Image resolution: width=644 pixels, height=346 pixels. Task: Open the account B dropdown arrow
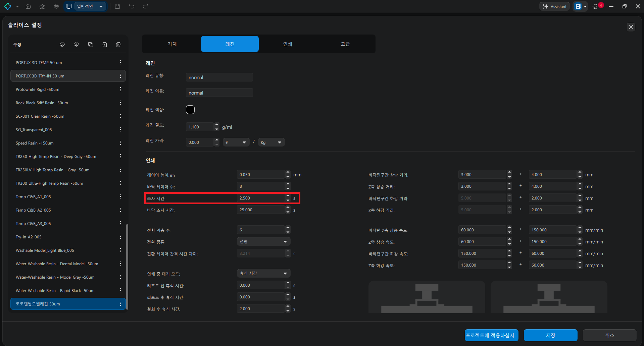pyautogui.click(x=585, y=7)
